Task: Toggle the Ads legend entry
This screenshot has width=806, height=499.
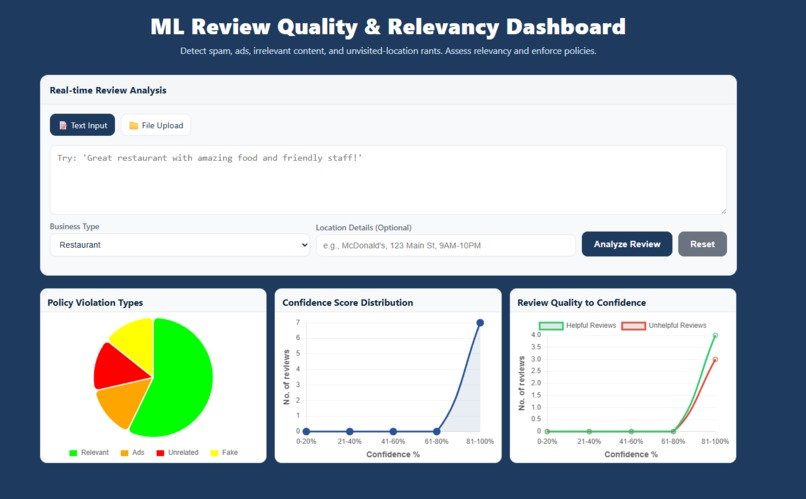Action: pos(132,453)
